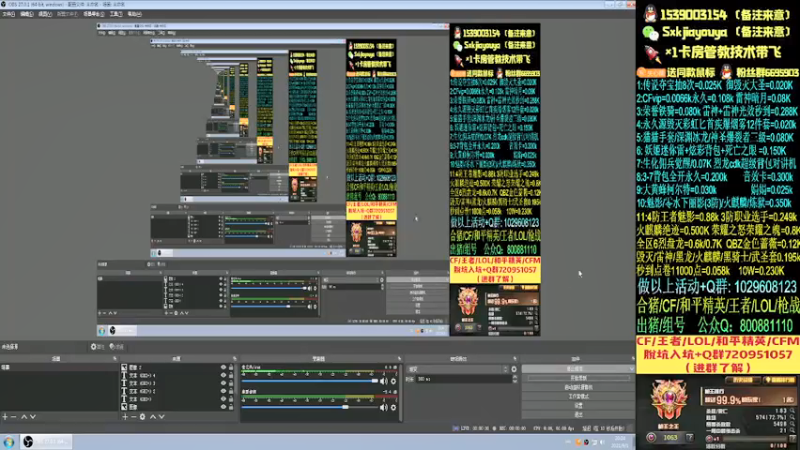Open the transition properties gear icon
The image size is (800, 450).
coord(514,369)
